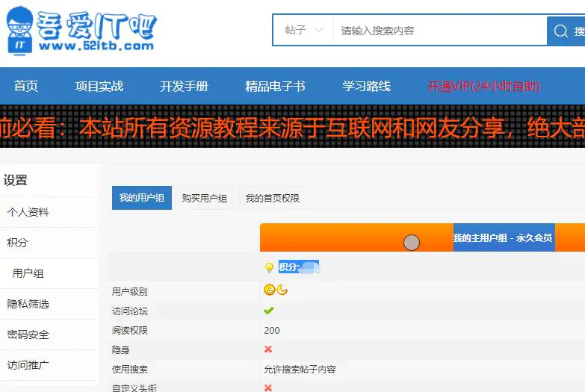Focus the 请输入搜索内容 search field

(440, 30)
